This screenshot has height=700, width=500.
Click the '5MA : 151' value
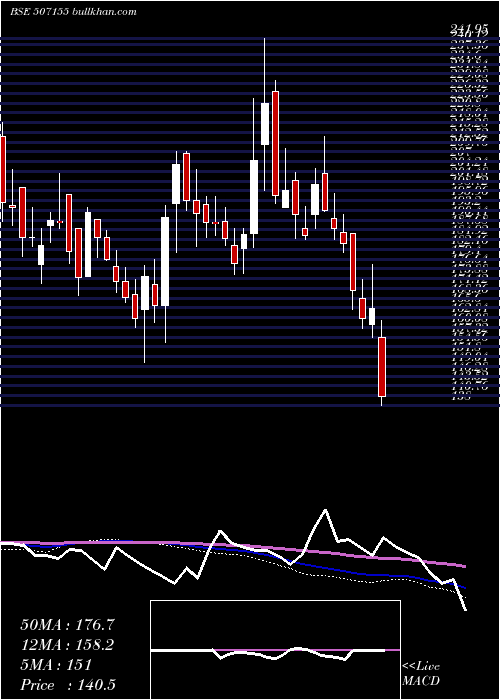coord(56,665)
